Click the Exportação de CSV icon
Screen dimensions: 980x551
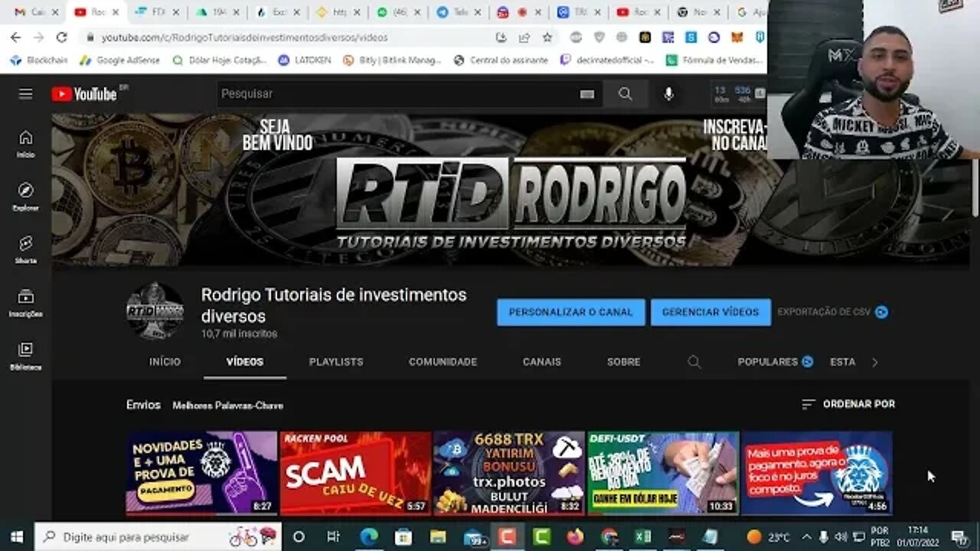[x=882, y=312]
